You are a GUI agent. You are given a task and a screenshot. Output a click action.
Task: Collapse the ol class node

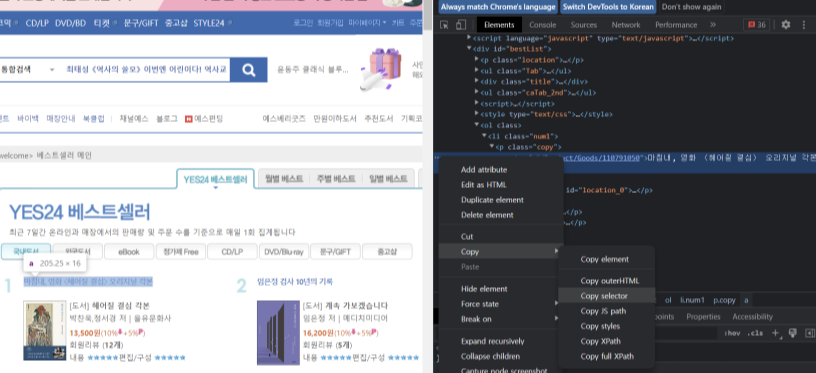pyautogui.click(x=477, y=125)
